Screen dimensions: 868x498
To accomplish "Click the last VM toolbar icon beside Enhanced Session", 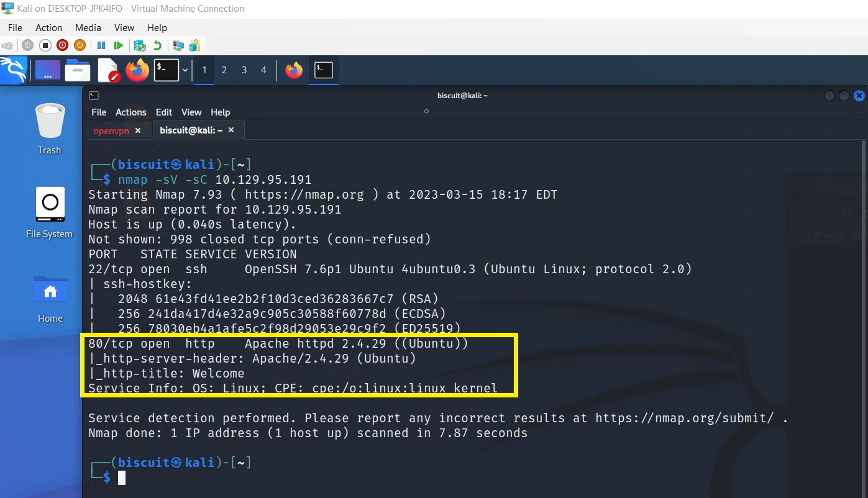I will tap(195, 45).
